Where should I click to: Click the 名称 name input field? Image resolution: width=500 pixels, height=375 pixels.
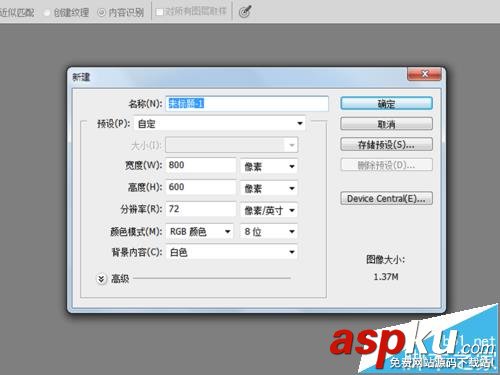(247, 104)
